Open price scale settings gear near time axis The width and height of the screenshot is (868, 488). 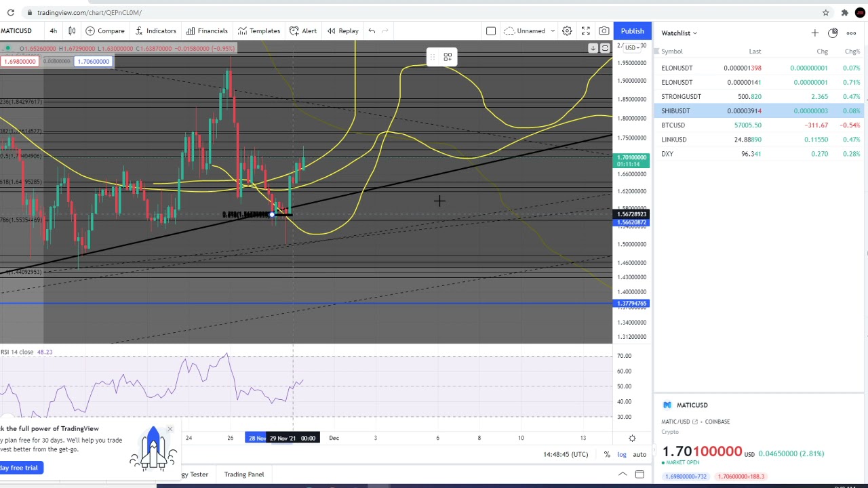coord(632,438)
